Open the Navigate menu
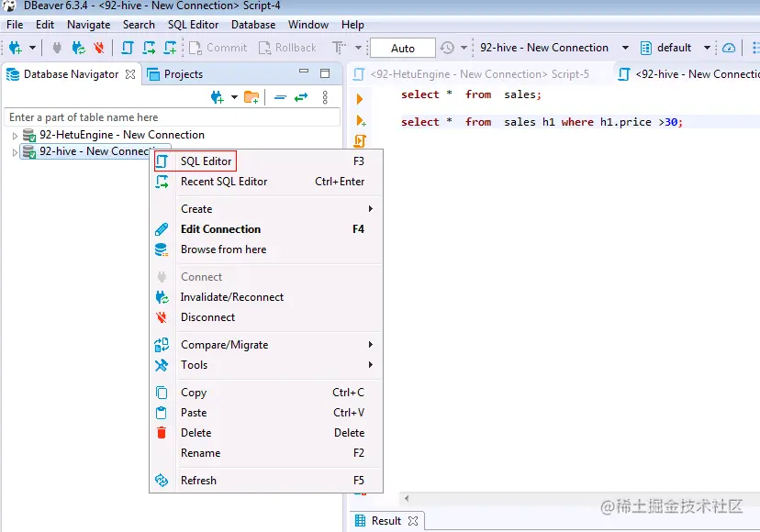Viewport: 760px width, 532px height. pos(89,25)
